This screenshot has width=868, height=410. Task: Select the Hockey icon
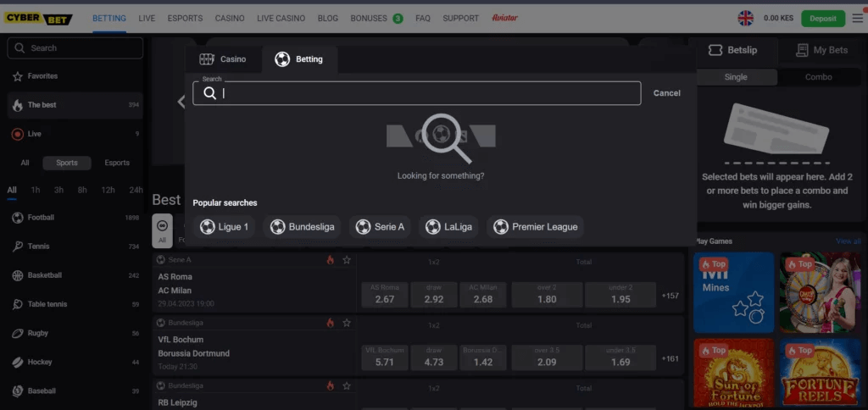pyautogui.click(x=18, y=362)
